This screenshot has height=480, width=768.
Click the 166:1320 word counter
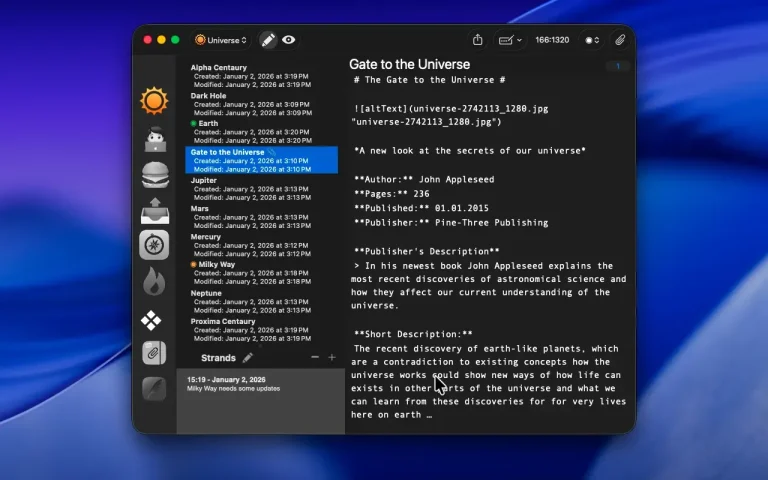(552, 40)
